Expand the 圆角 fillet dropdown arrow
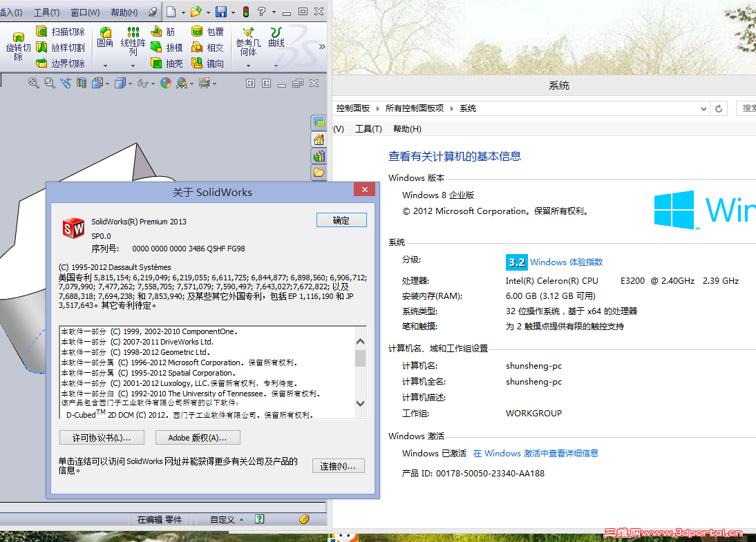This screenshot has width=756, height=542. [105, 66]
